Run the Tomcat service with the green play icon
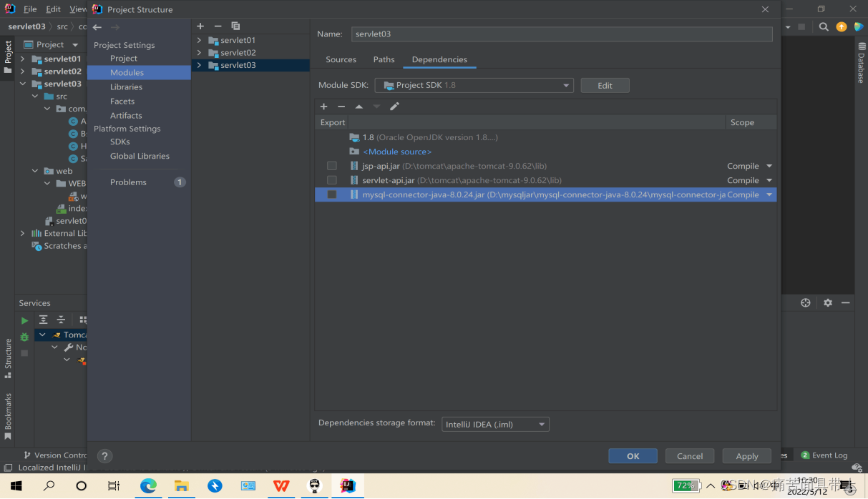This screenshot has height=499, width=868. coord(24,321)
